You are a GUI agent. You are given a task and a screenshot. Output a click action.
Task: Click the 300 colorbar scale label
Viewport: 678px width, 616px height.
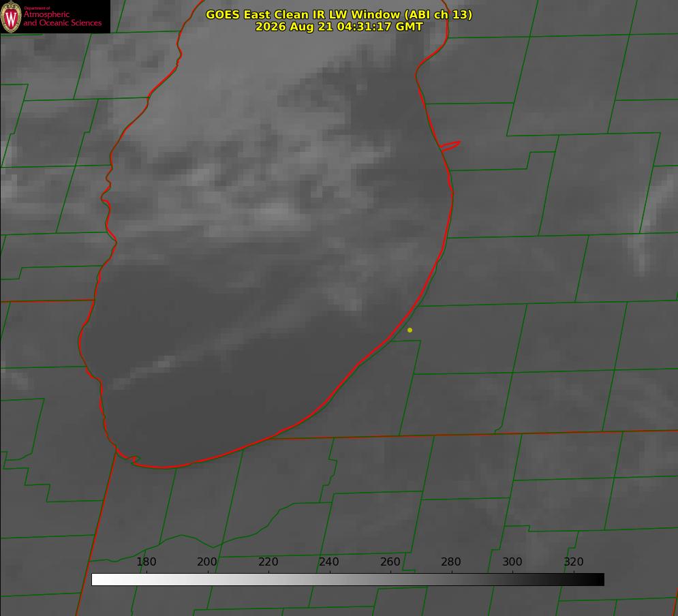[x=512, y=561]
